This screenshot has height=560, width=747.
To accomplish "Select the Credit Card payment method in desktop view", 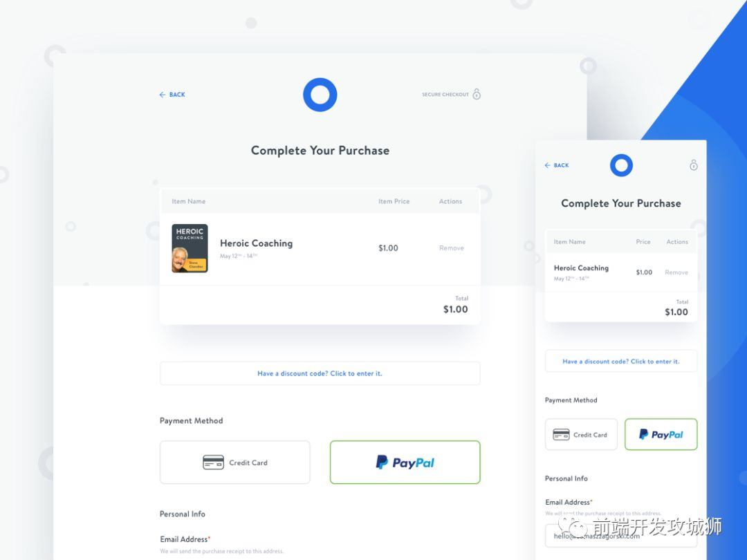I will (x=235, y=463).
